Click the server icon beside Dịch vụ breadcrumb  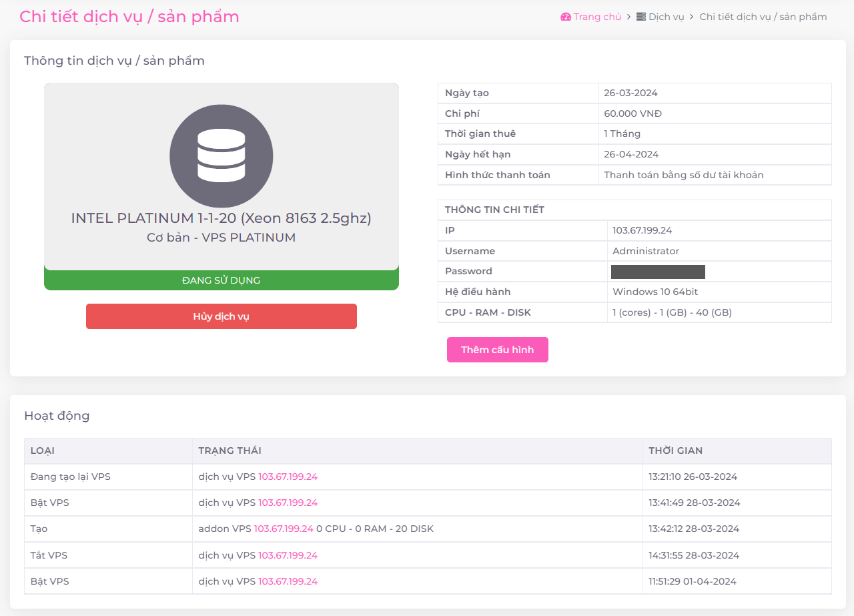641,17
